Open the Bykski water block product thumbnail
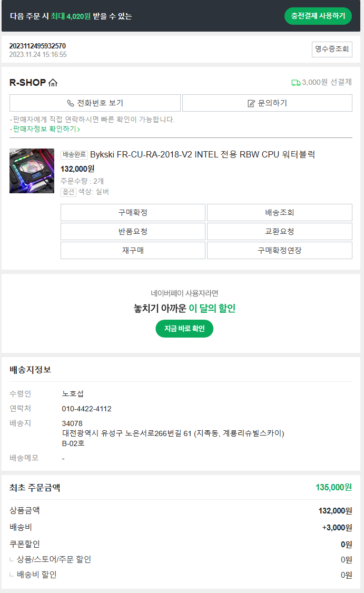Image resolution: width=364 pixels, height=593 pixels. pos(32,171)
